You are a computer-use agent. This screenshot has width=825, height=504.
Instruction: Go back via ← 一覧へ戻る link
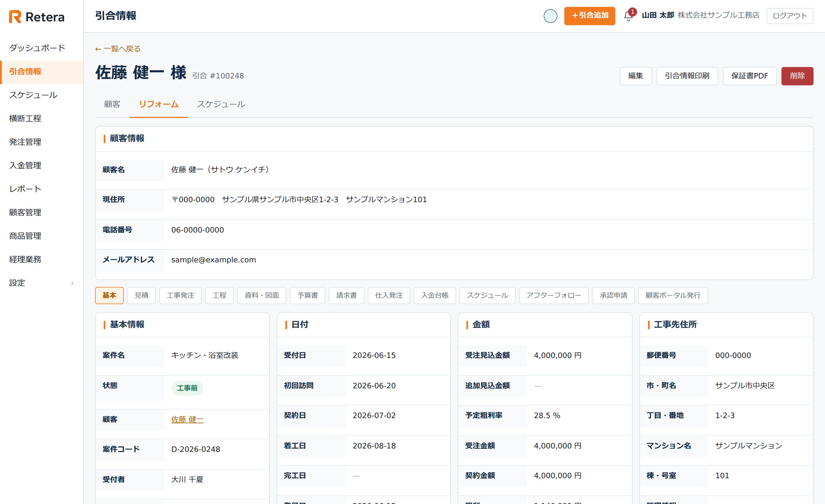117,49
